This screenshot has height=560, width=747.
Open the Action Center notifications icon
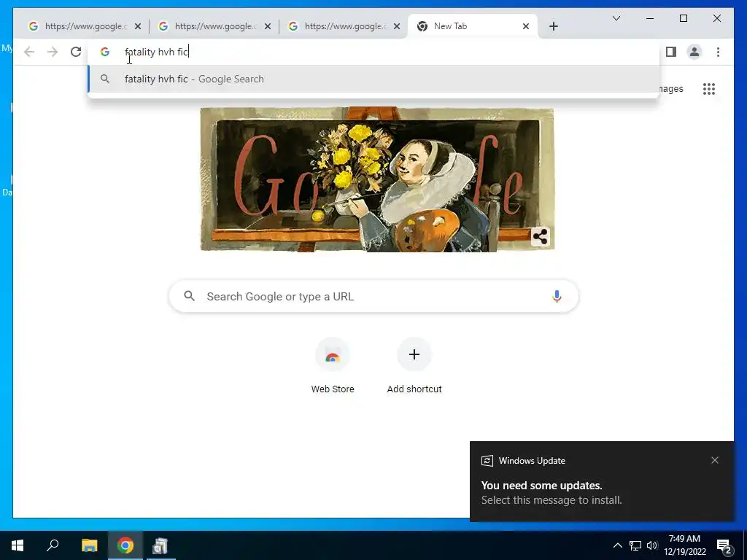[x=724, y=545]
